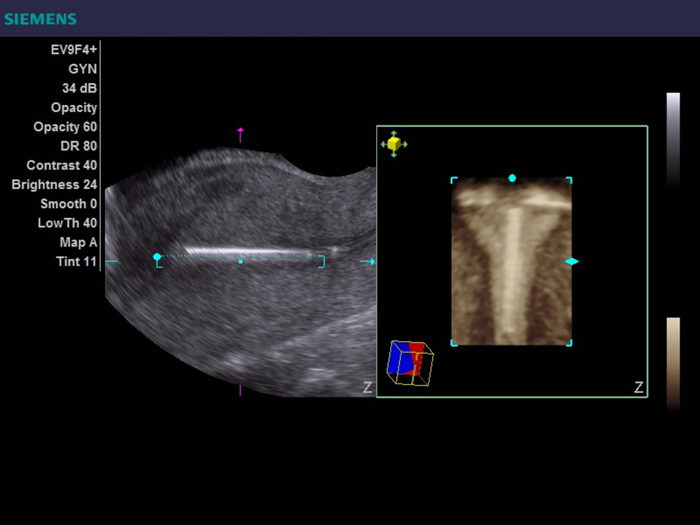The image size is (700, 525).
Task: Click the EV9F4+ transducer label
Action: 74,50
